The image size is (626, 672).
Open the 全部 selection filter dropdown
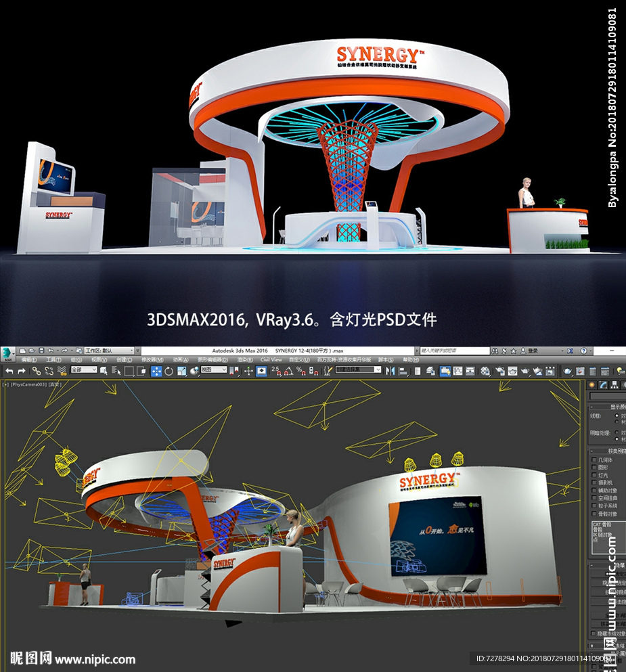click(x=83, y=369)
